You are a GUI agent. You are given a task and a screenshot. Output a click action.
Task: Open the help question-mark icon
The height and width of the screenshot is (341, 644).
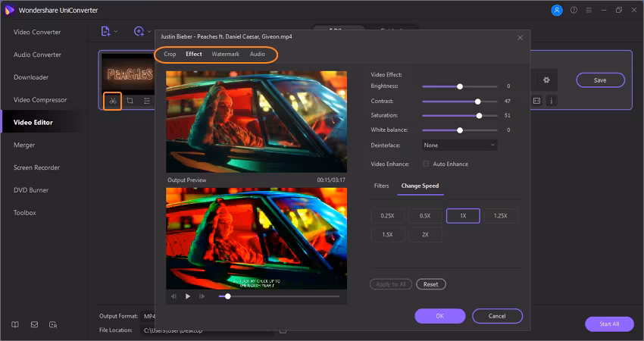[574, 11]
